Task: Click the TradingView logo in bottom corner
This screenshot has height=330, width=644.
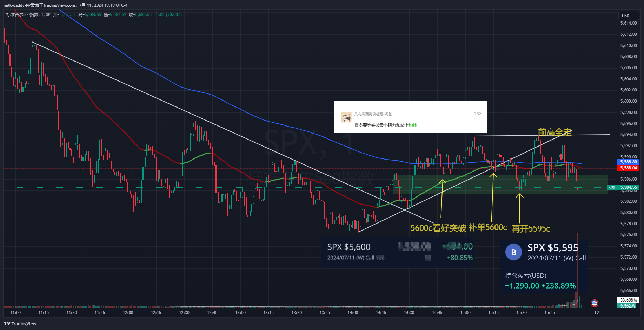Action: point(20,324)
